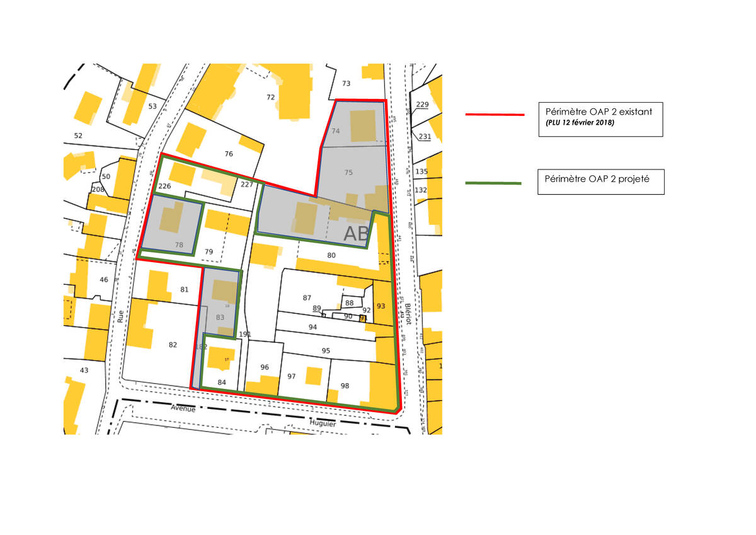Click parcel number 98
The image size is (756, 535).
click(345, 386)
